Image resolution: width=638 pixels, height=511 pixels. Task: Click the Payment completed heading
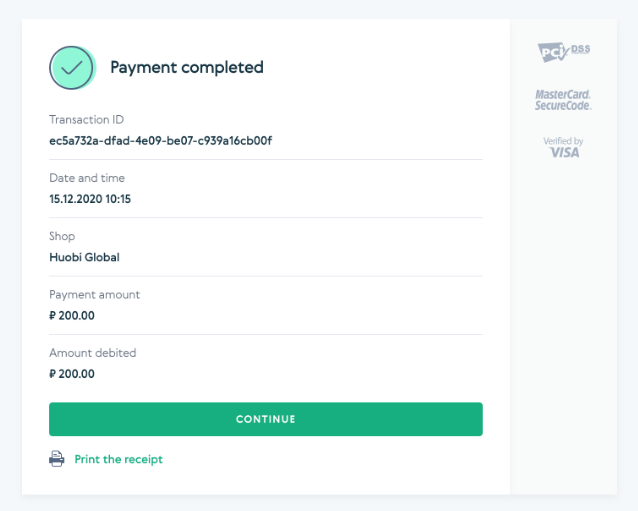coord(187,68)
